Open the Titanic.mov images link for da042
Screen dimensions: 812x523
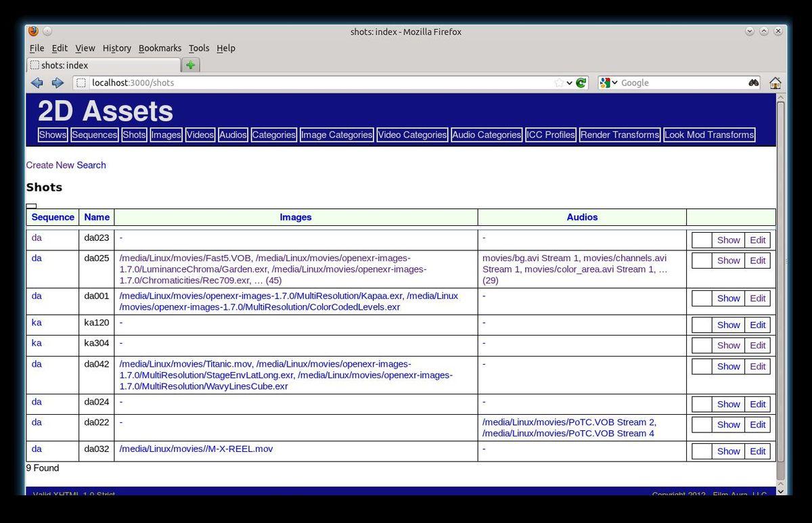[286, 375]
